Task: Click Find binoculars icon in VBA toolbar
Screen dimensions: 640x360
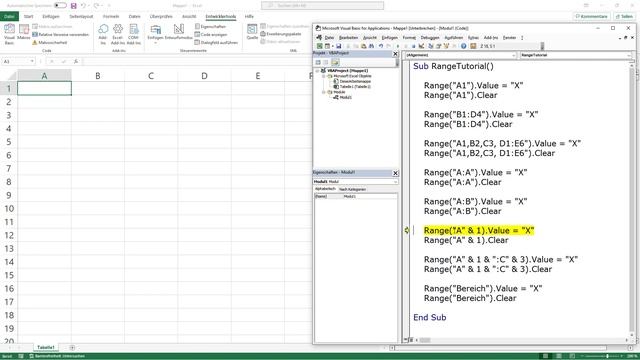Action: [371, 46]
